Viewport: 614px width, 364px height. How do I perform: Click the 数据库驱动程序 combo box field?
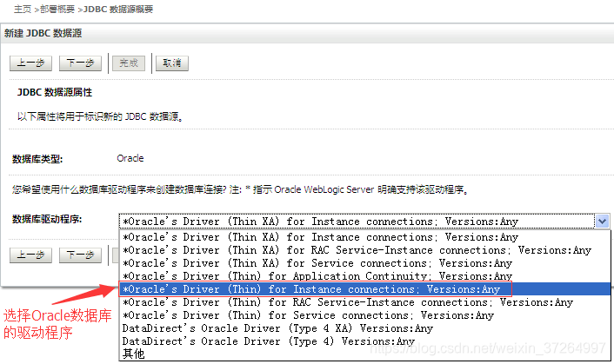[x=364, y=222]
